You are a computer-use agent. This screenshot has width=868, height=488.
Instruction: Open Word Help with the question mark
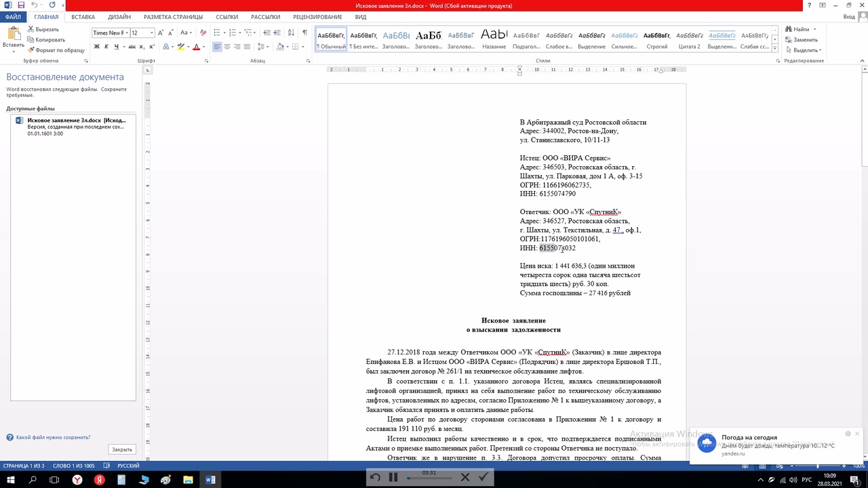pyautogui.click(x=810, y=5)
